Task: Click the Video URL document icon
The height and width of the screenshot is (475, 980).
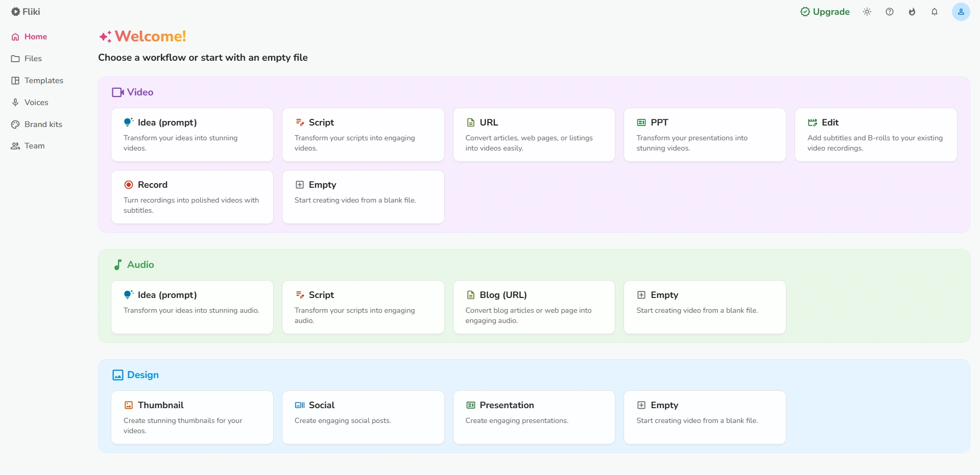Action: [471, 122]
